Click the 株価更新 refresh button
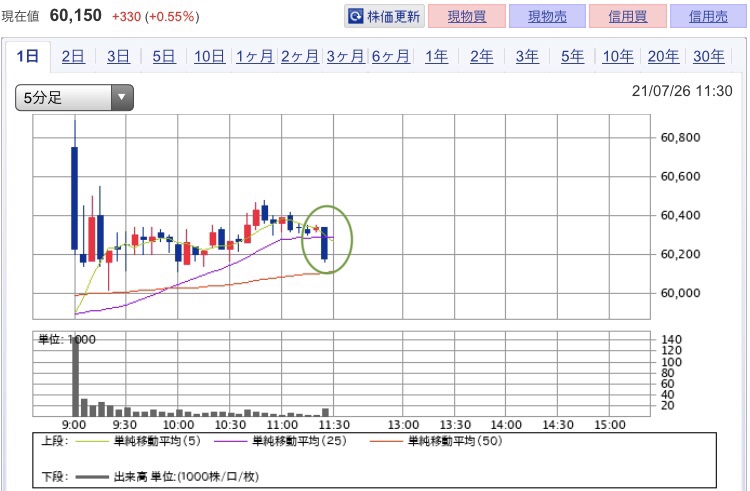750x491 pixels. 384,17
